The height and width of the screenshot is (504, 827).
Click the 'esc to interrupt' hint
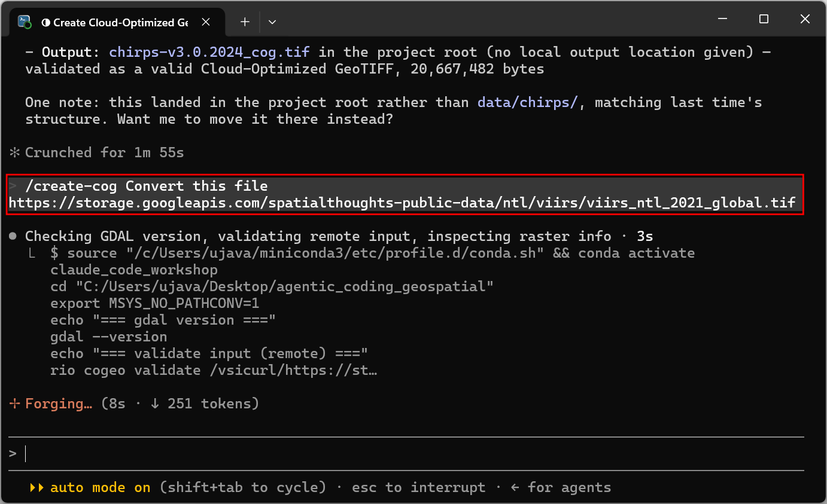pos(419,487)
